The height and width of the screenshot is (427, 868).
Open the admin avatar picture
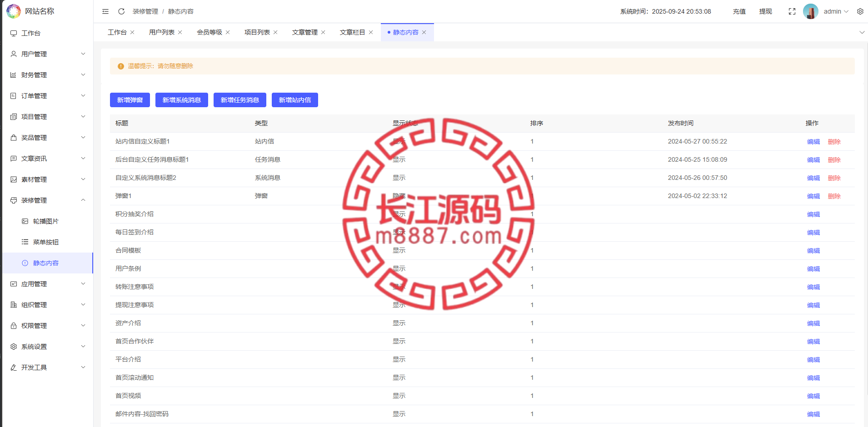coord(811,11)
